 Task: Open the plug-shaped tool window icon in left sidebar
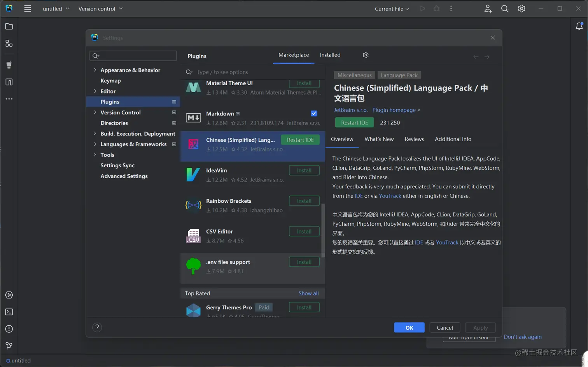tap(9, 65)
